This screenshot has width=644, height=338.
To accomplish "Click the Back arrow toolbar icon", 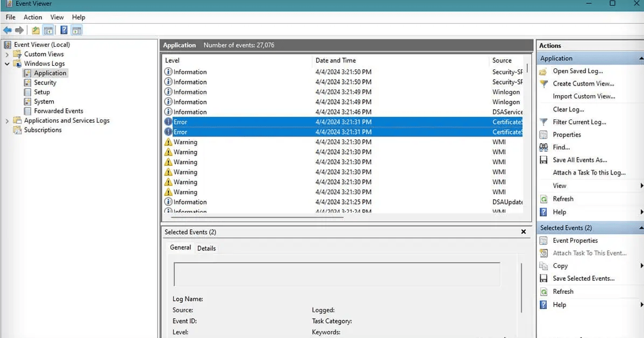I will pos(7,30).
